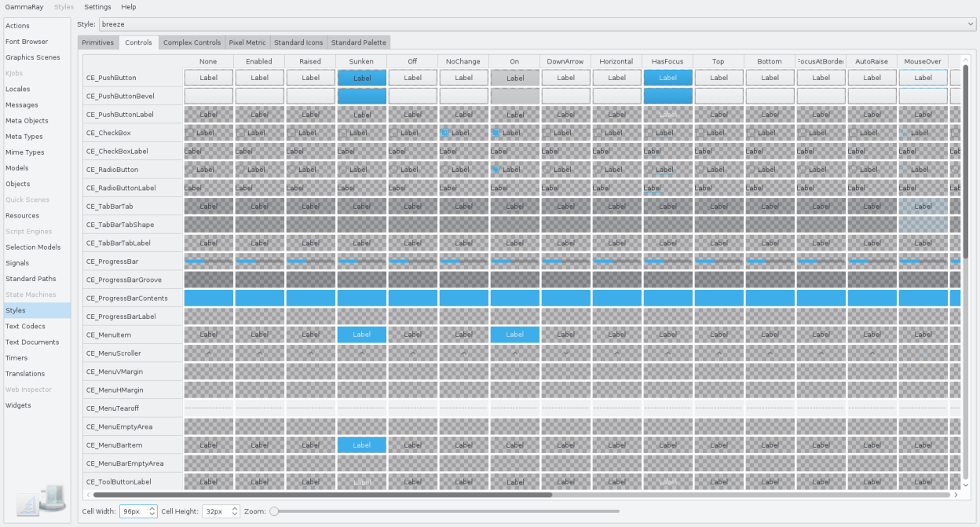Click the CE_CheckBox in NoChange column
This screenshot has width=980, height=527.
coord(444,133)
